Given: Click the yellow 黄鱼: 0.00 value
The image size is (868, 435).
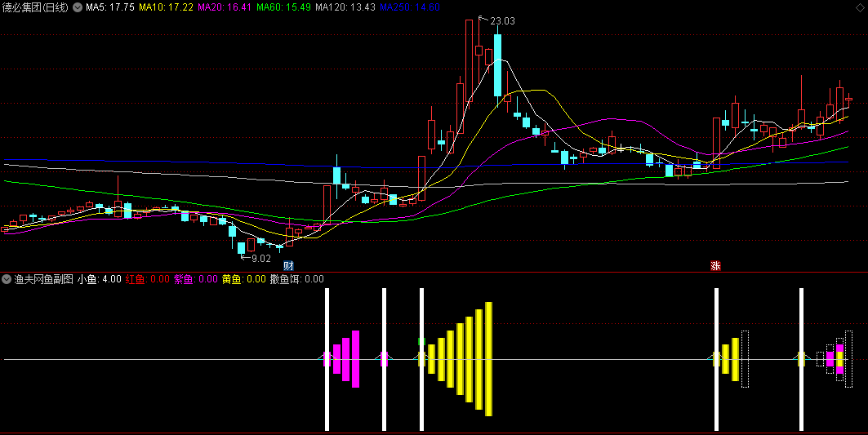Looking at the screenshot, I should tap(244, 279).
